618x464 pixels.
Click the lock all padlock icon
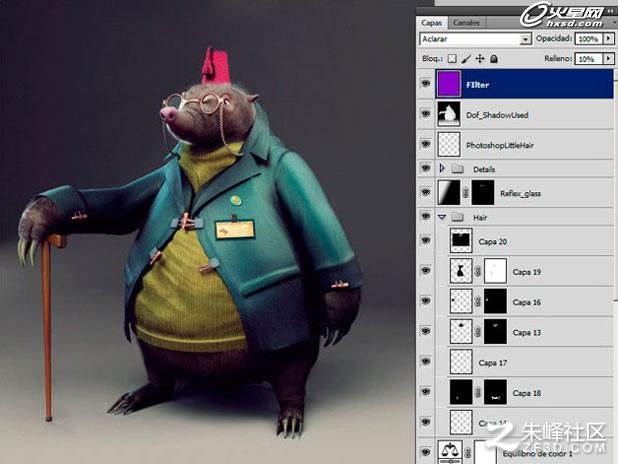[494, 59]
